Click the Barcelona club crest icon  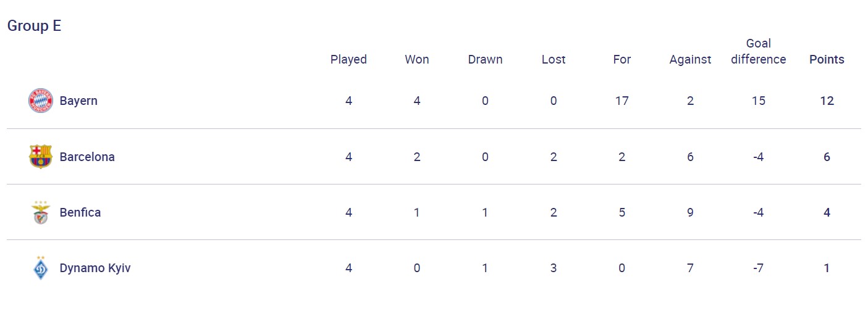[x=41, y=157]
